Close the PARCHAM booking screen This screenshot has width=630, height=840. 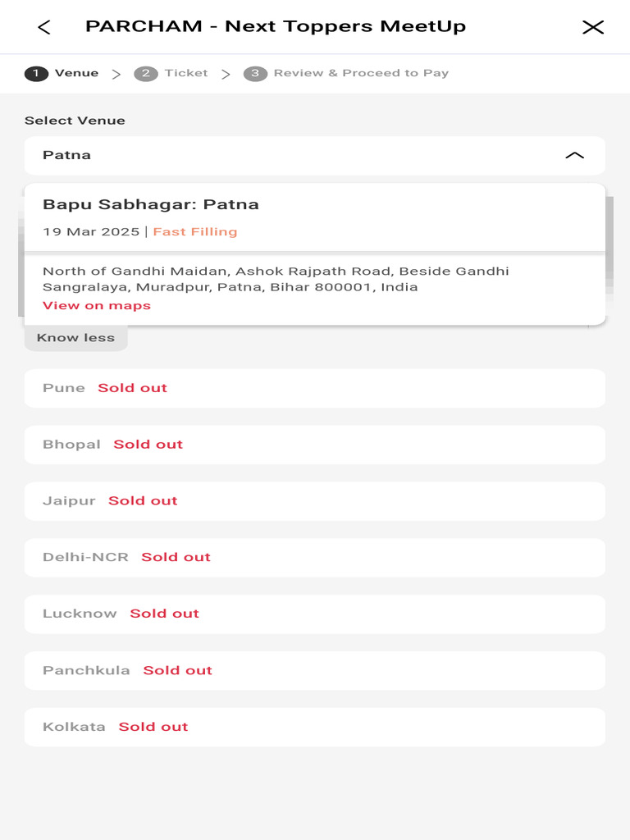click(x=592, y=27)
